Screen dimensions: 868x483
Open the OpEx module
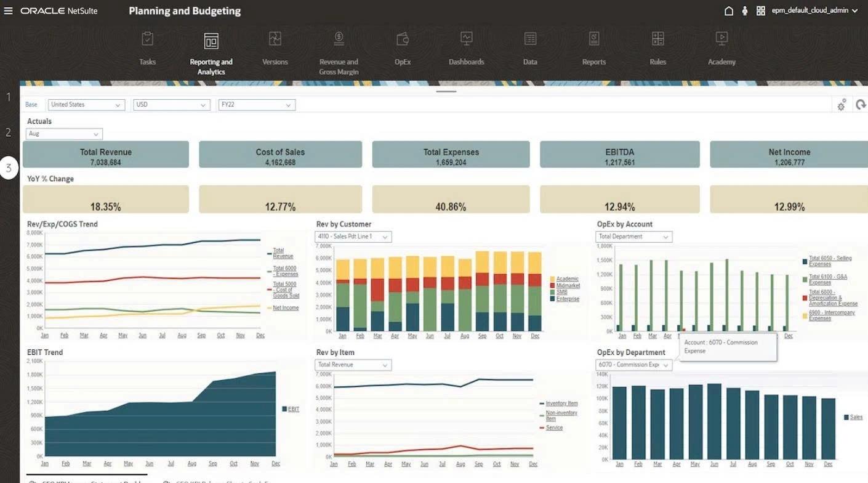[x=403, y=46]
